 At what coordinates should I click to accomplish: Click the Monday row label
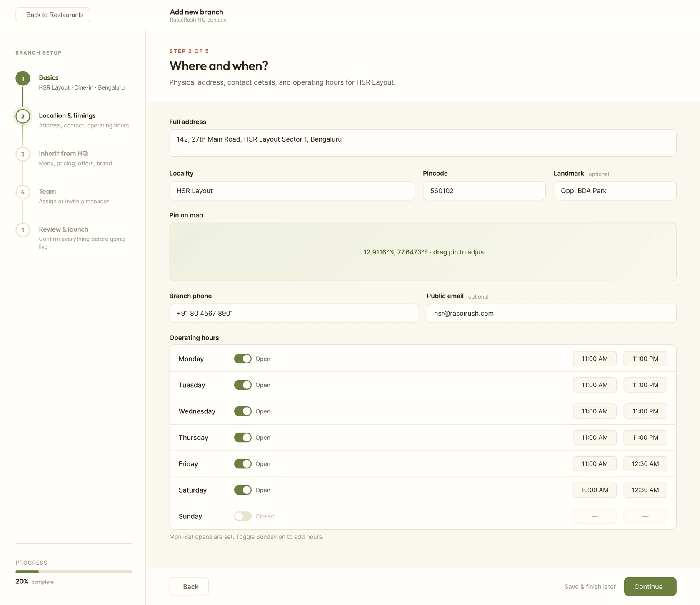[x=191, y=359]
